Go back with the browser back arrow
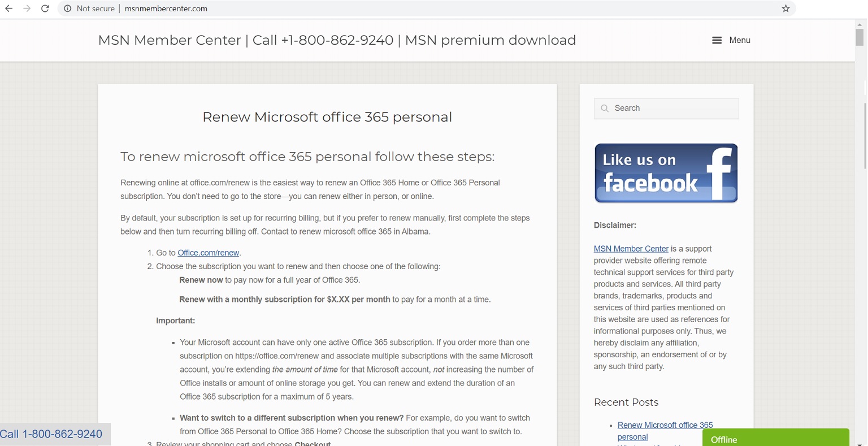The width and height of the screenshot is (868, 446). [8, 8]
